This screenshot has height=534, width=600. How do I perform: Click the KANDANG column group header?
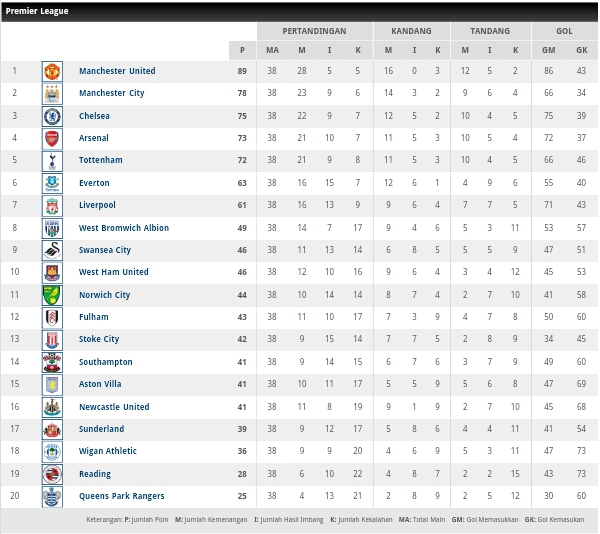click(411, 31)
